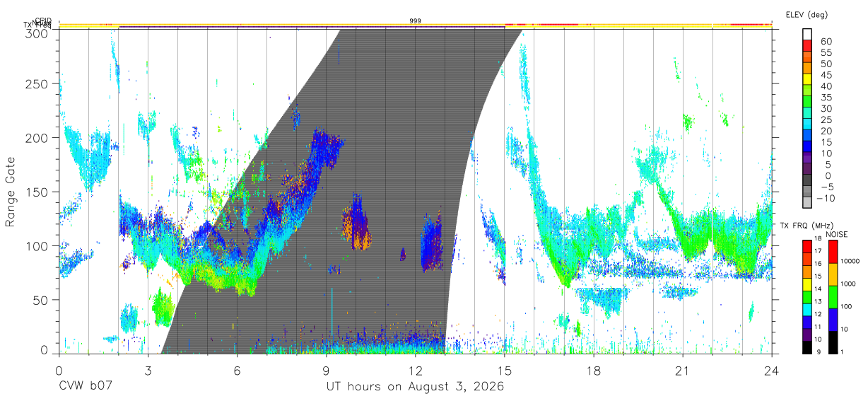Select the orange NOISE segment between 1000 and 10000

(832, 274)
